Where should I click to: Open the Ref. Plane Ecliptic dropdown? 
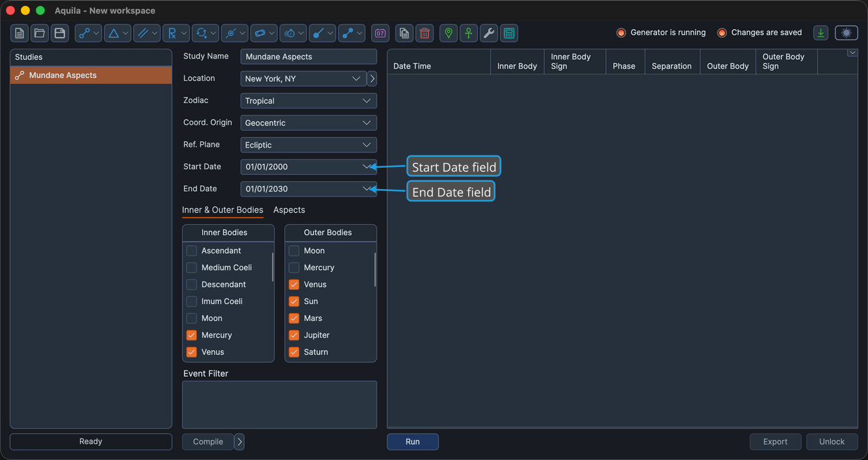308,145
